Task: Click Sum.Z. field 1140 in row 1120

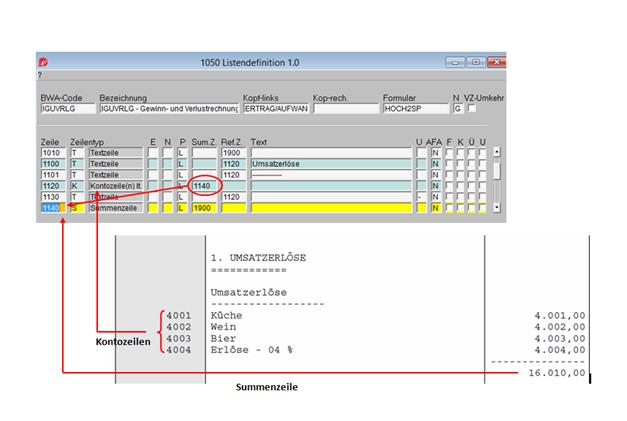Action: coord(204,186)
